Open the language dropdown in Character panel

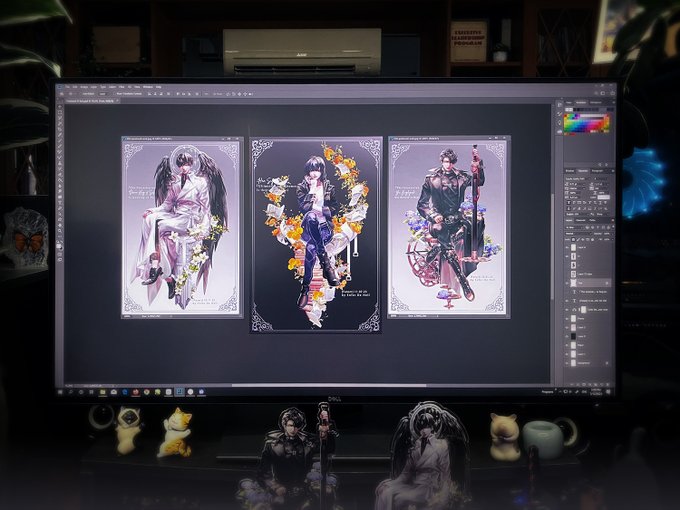coord(576,214)
